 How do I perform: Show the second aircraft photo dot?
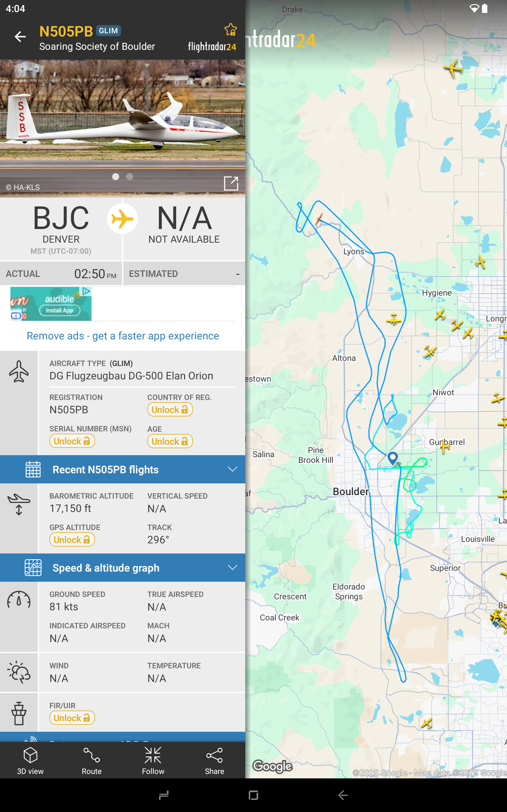click(x=130, y=176)
